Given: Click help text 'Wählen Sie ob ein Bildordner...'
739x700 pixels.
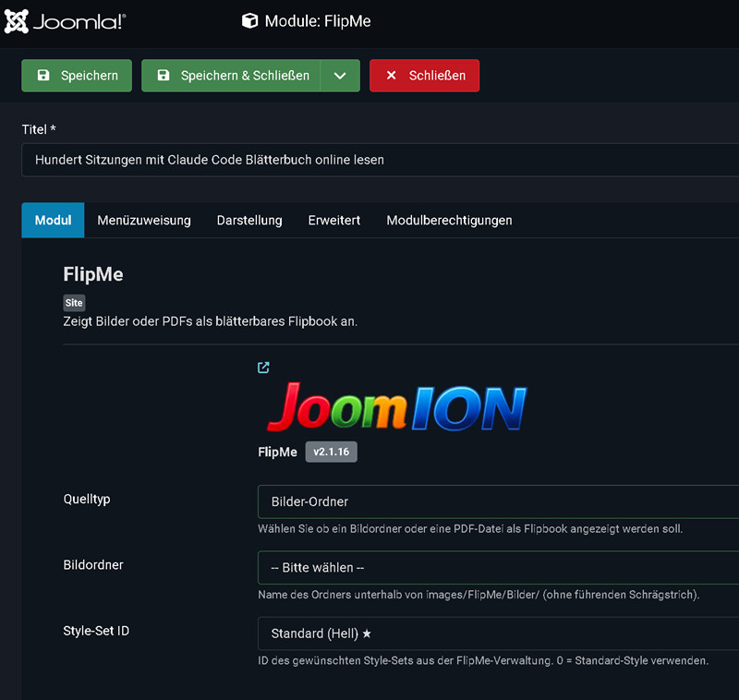Looking at the screenshot, I should [x=470, y=528].
